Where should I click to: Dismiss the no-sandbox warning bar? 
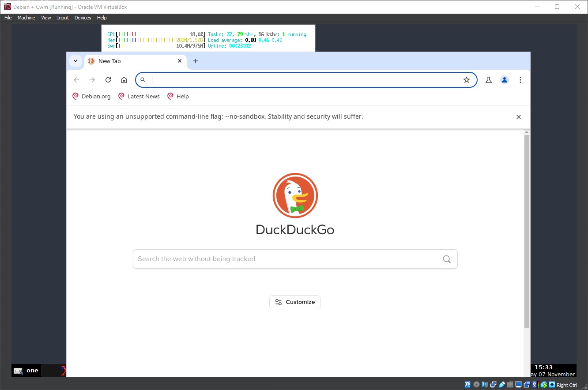[x=519, y=117]
